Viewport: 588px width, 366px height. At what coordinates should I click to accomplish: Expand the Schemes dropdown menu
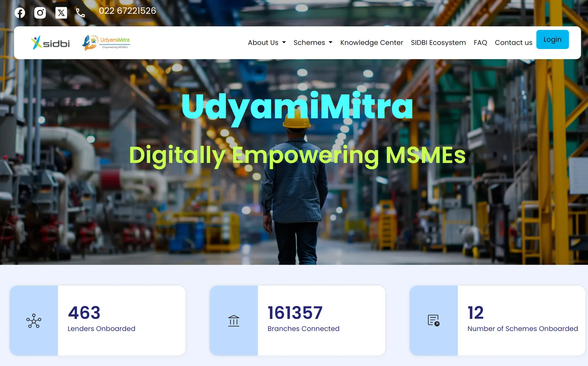(x=309, y=42)
